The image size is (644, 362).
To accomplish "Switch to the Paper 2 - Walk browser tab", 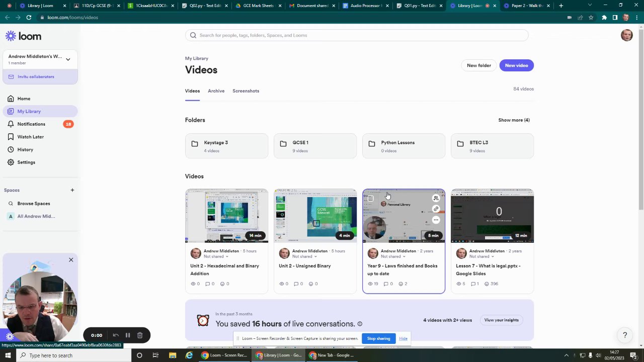I will tap(526, 6).
